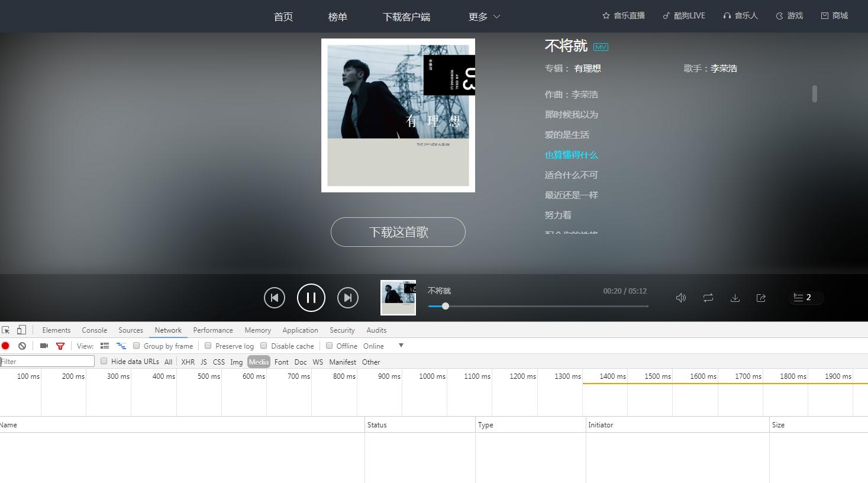Expand the network conditions arrow dropdown
This screenshot has width=868, height=483.
[401, 346]
